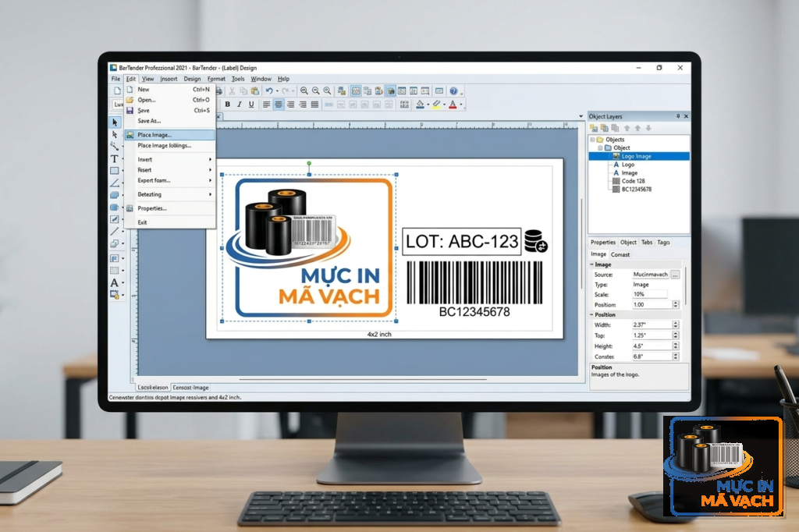This screenshot has height=532, width=799.
Task: Click the Width value stepper
Action: tap(676, 325)
